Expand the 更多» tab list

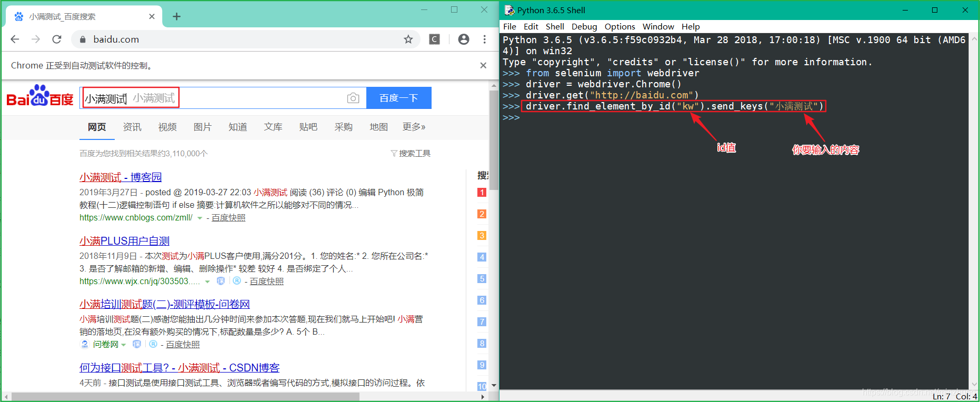(414, 127)
